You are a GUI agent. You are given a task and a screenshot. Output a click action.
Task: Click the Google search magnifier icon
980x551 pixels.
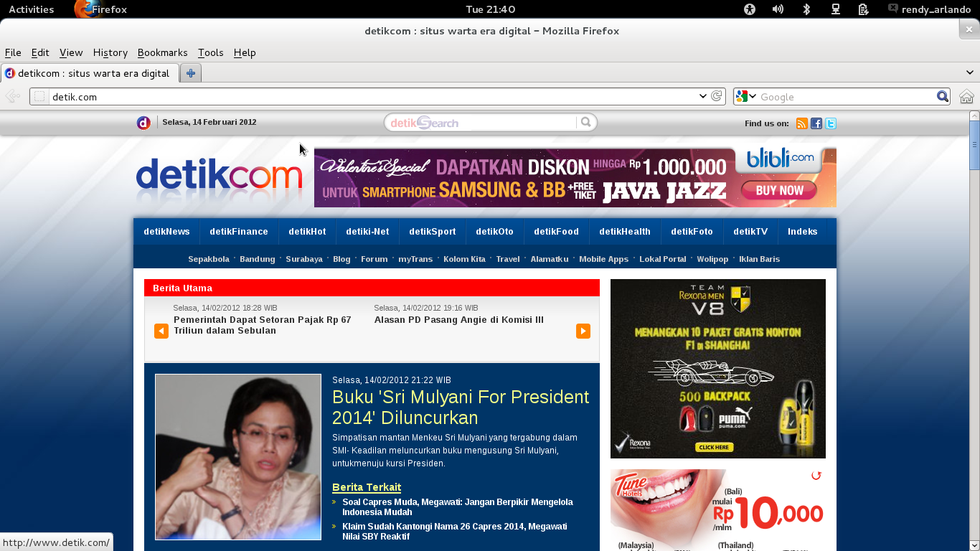[943, 96]
